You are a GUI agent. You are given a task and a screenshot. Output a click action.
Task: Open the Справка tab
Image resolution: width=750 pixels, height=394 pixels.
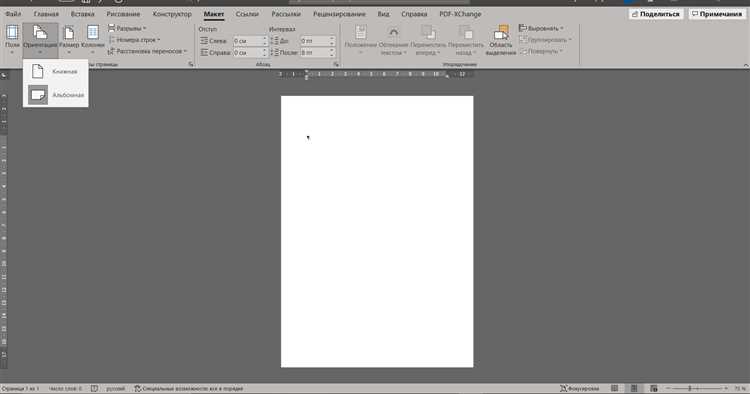(x=414, y=14)
